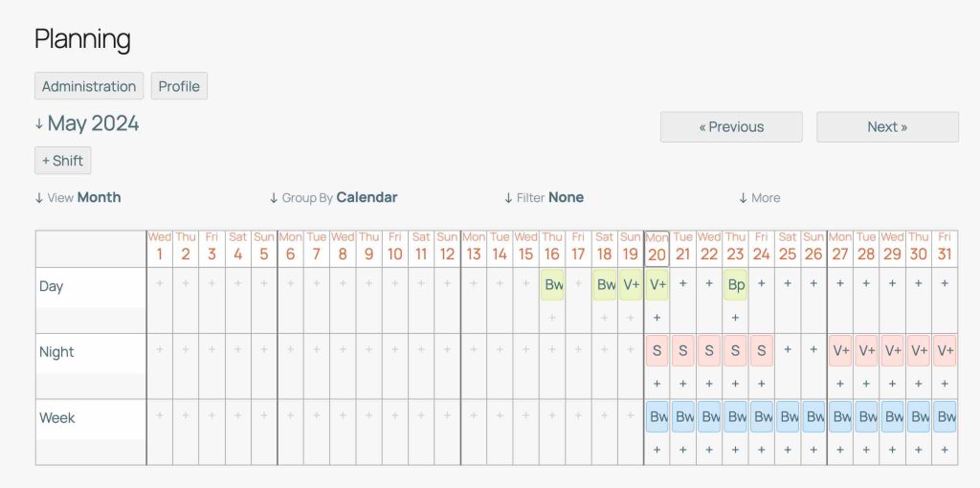Add a Night shift on Saturday 25
980x488 pixels.
(788, 349)
